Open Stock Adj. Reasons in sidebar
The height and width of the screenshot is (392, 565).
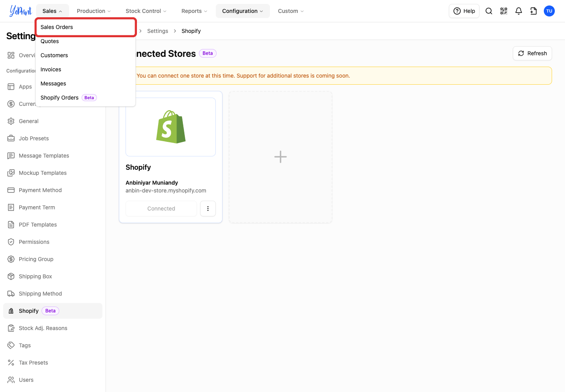[53, 328]
